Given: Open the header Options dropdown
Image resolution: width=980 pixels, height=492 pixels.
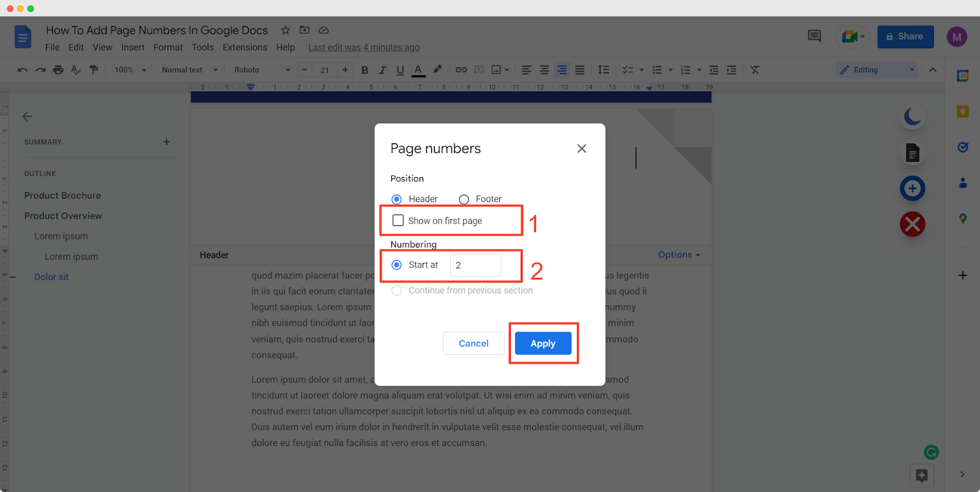Looking at the screenshot, I should (679, 255).
